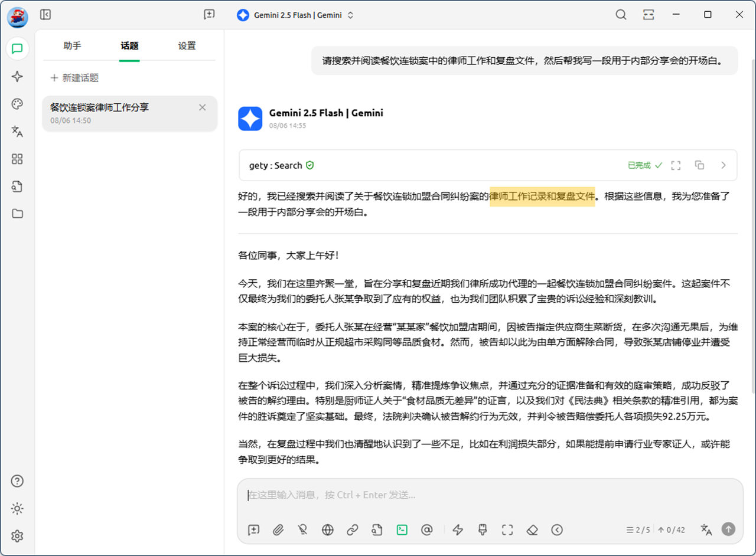
Task: Click message header Gemini 2.5 Flash | Gemini
Action: [x=326, y=113]
